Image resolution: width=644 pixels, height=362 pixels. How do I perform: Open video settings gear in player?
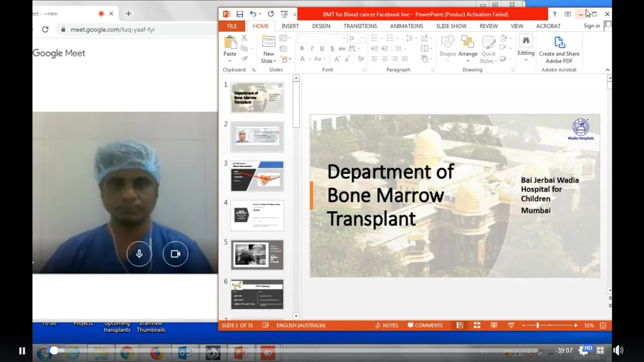coord(584,350)
